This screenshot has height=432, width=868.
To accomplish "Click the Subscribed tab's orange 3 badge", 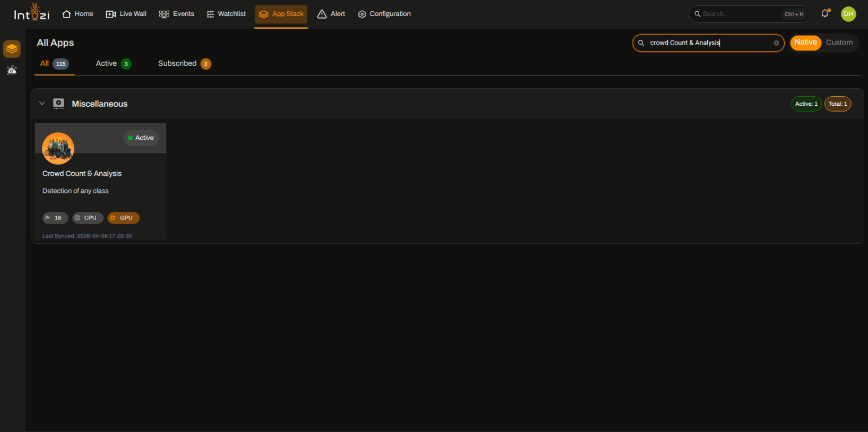I will click(x=206, y=64).
